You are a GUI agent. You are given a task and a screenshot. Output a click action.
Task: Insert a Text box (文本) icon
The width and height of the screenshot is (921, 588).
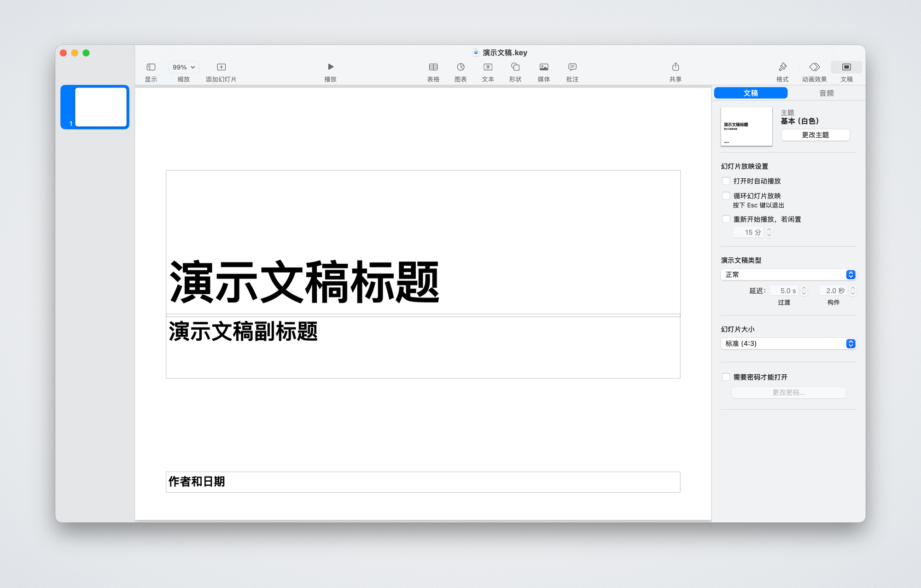tap(488, 67)
